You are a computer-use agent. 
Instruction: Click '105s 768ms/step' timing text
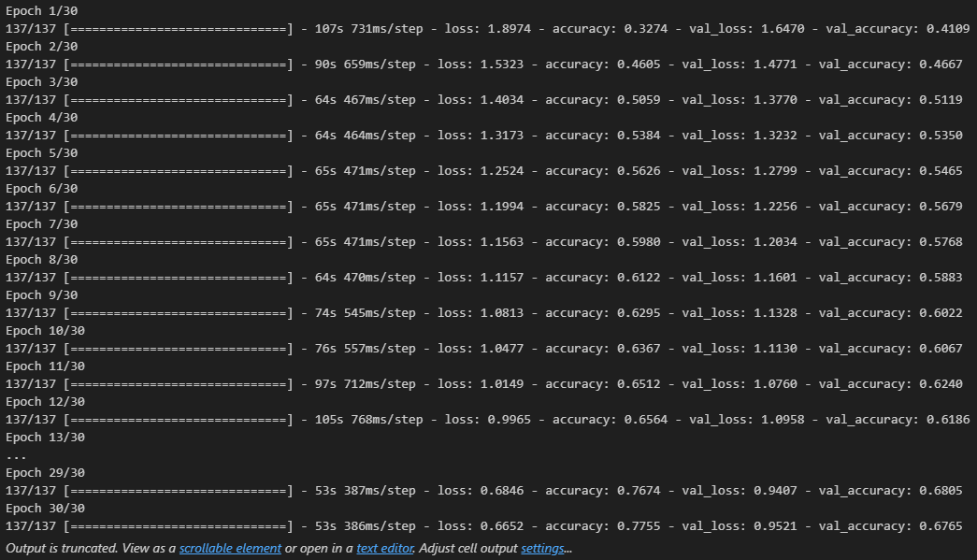tap(368, 419)
